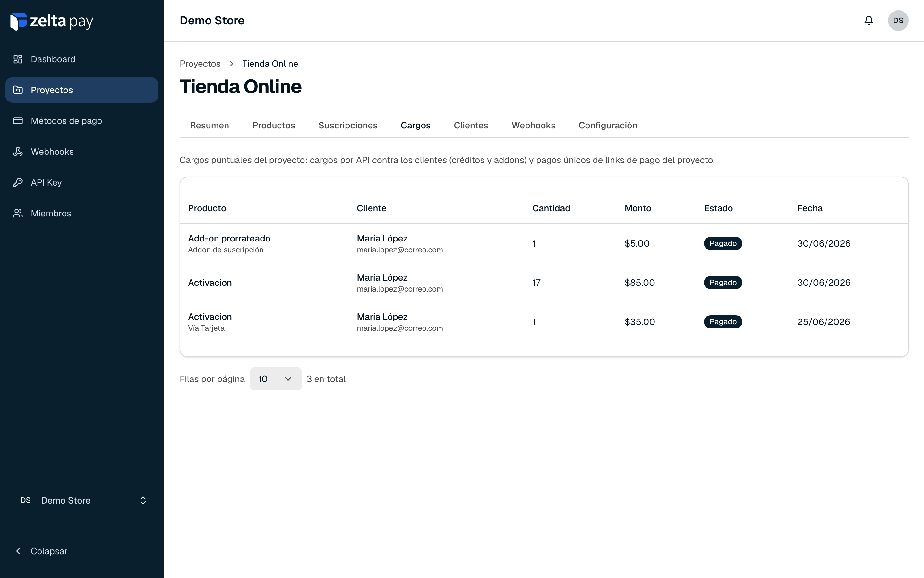Image resolution: width=924 pixels, height=578 pixels.
Task: Click the API Key key icon
Action: pyautogui.click(x=18, y=182)
